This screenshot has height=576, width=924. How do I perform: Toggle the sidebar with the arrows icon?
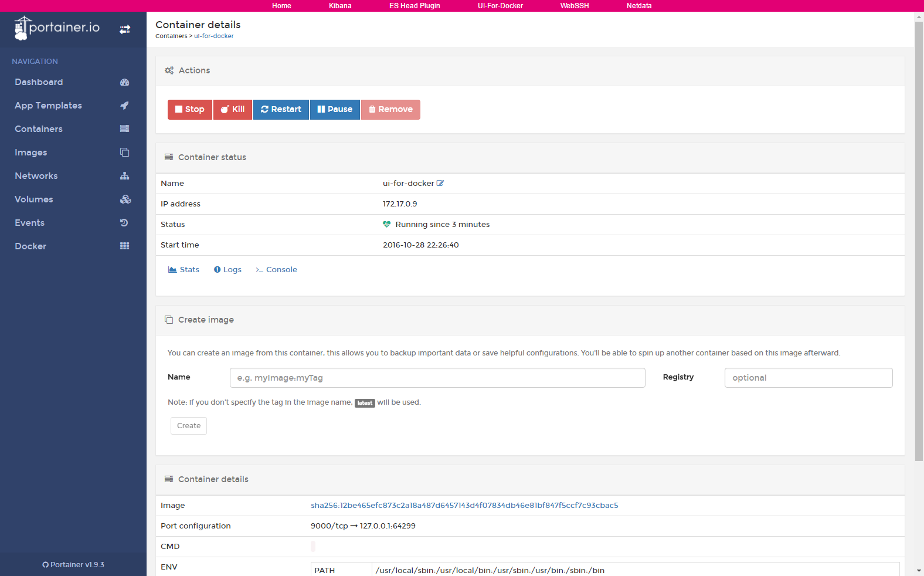pyautogui.click(x=125, y=29)
